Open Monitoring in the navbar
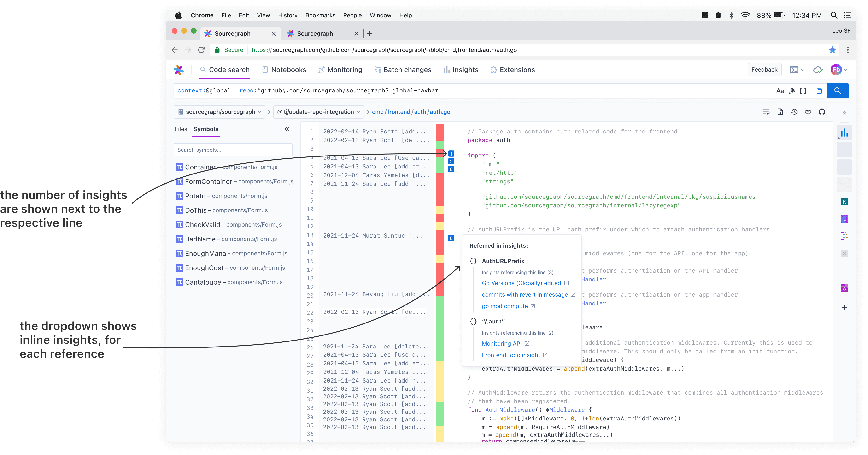The height and width of the screenshot is (455, 868). coord(340,70)
